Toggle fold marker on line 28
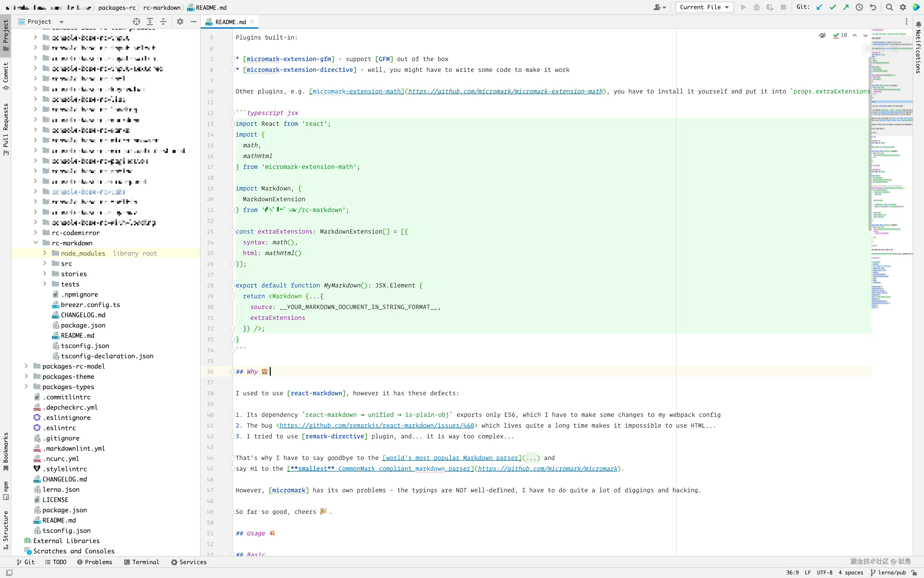924x578 pixels. click(x=232, y=286)
